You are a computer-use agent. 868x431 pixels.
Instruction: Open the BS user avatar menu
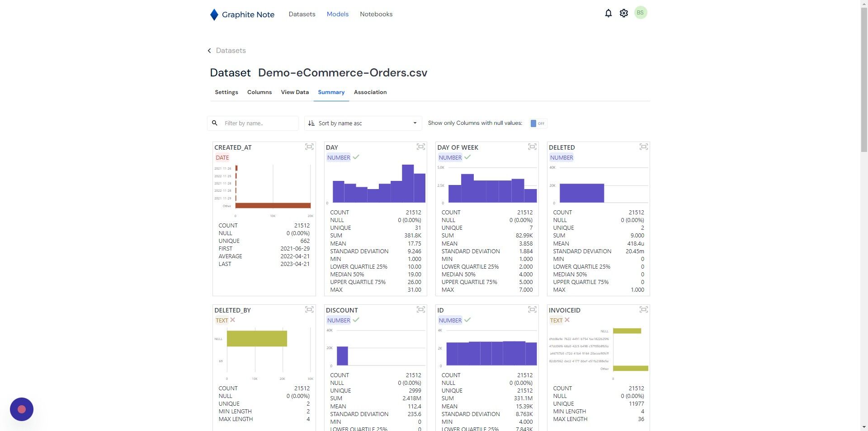[x=640, y=13]
